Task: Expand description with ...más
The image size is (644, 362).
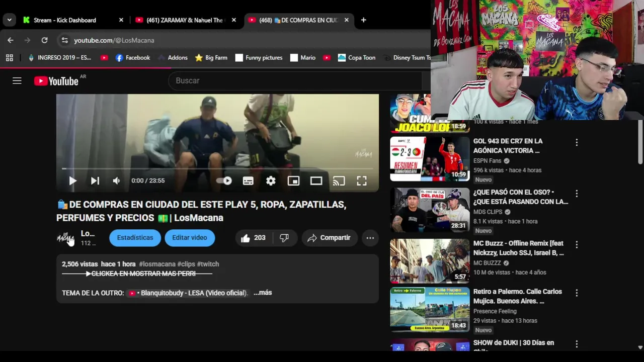Action: tap(263, 293)
